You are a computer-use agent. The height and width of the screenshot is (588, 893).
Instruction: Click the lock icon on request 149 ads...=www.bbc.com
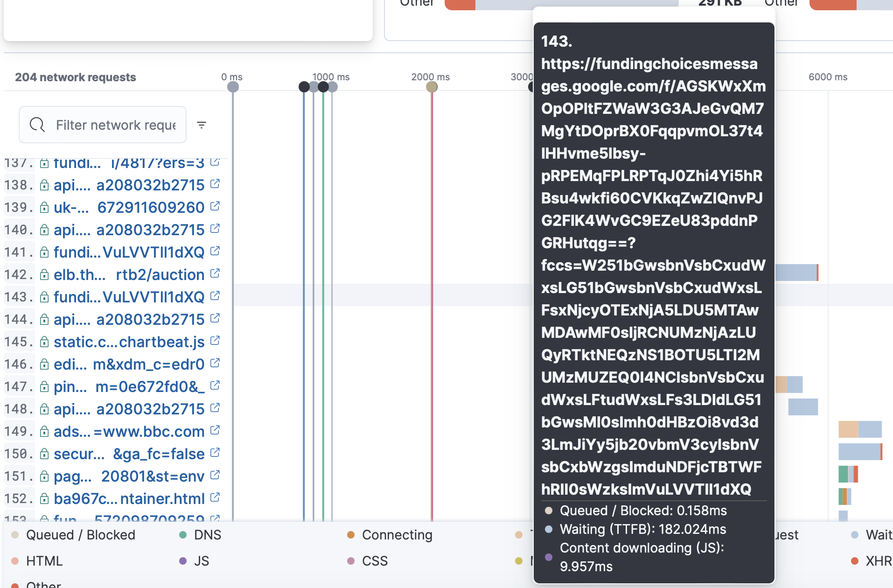point(44,431)
